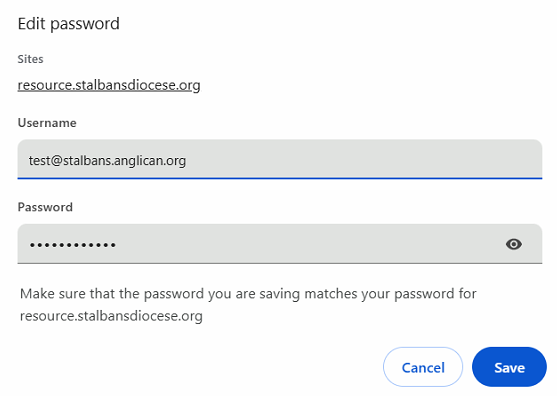Reveal the password with the eye icon
The width and height of the screenshot is (557, 396).
coord(514,244)
